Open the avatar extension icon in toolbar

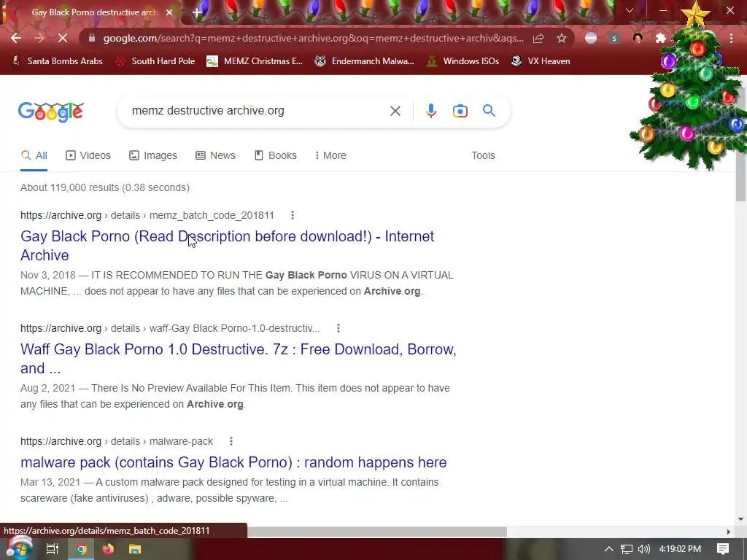pos(638,38)
